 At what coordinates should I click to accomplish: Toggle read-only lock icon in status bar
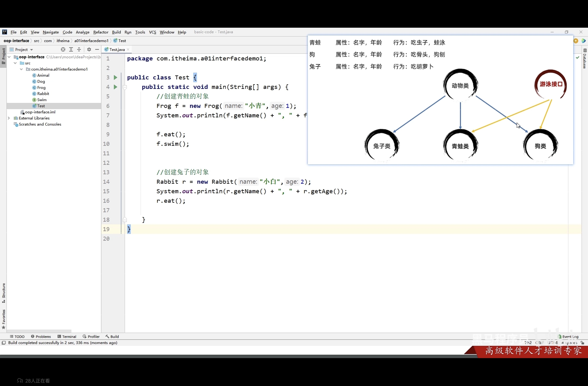tap(582, 343)
